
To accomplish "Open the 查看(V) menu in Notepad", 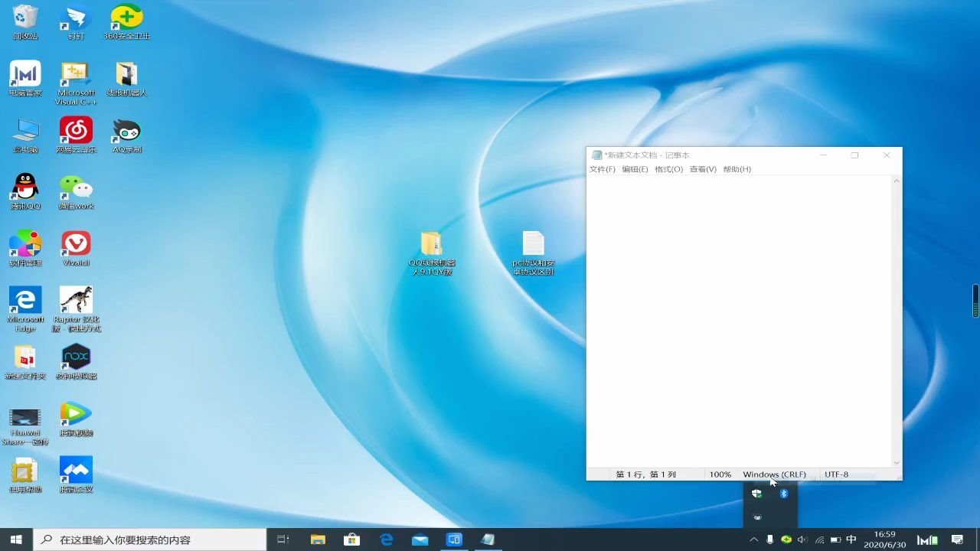I will (x=703, y=169).
